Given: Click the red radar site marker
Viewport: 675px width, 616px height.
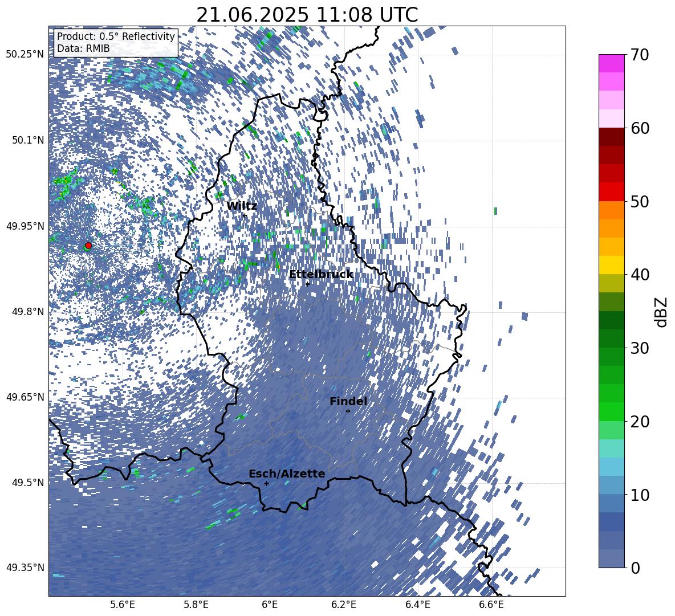Looking at the screenshot, I should 88,246.
